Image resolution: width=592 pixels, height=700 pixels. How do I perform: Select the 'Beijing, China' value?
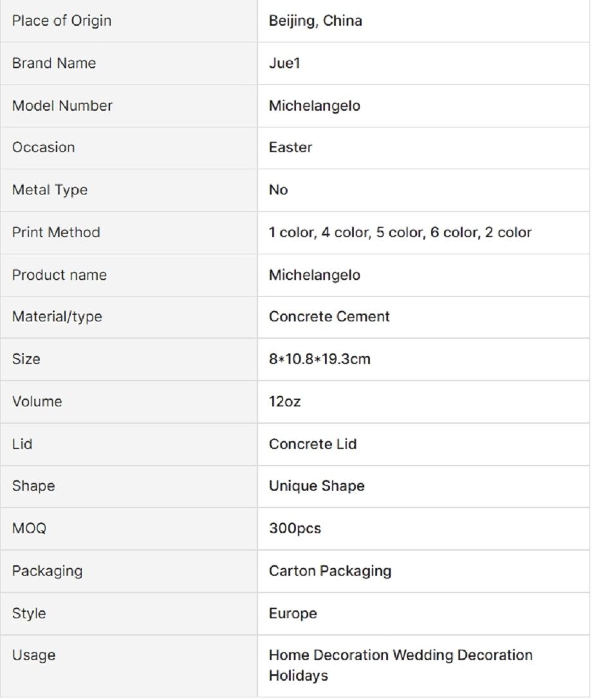click(315, 21)
